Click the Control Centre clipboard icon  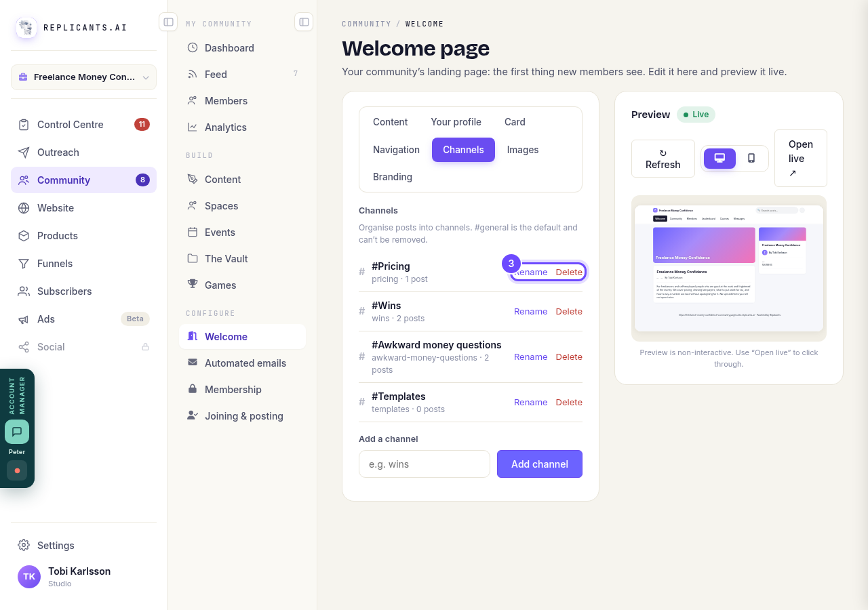tap(24, 125)
